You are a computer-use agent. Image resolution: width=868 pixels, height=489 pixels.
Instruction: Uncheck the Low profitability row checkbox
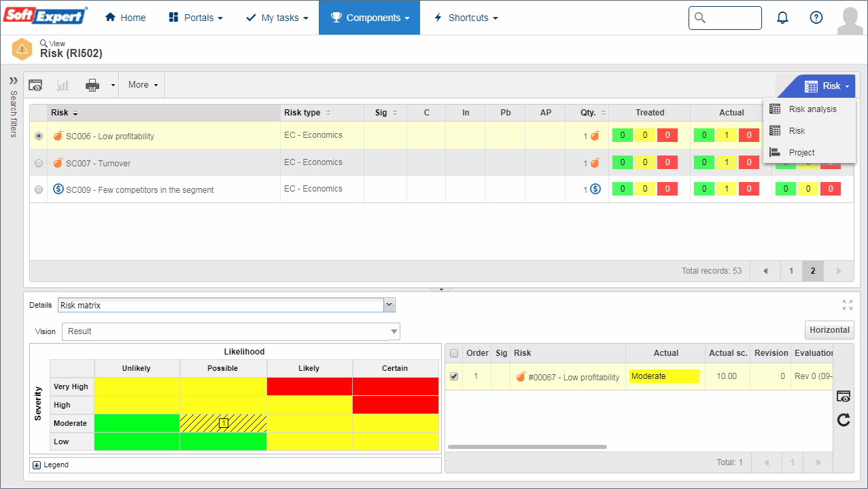click(454, 376)
